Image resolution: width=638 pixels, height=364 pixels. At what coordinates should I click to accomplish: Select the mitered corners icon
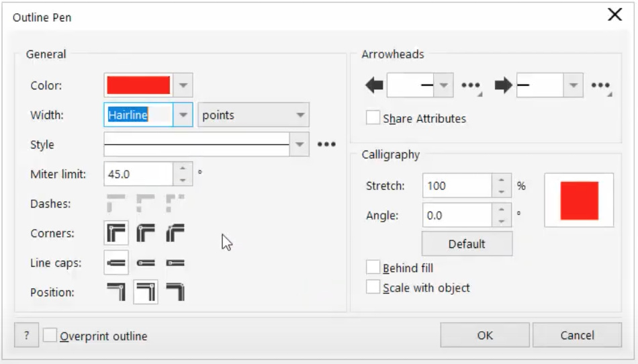point(116,234)
